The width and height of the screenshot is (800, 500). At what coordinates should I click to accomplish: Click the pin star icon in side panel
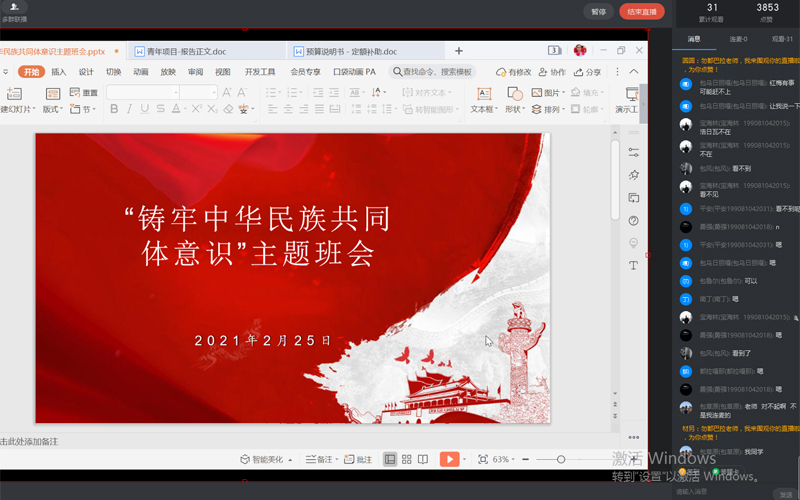tap(634, 175)
